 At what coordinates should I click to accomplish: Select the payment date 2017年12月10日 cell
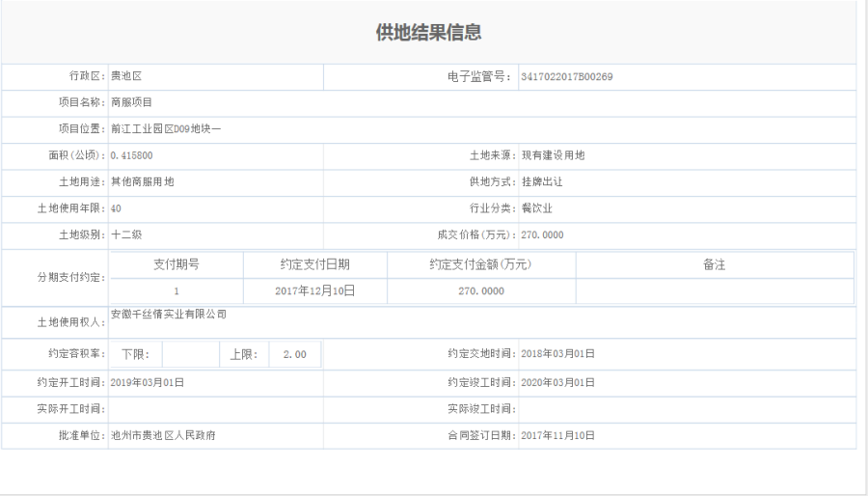[315, 290]
